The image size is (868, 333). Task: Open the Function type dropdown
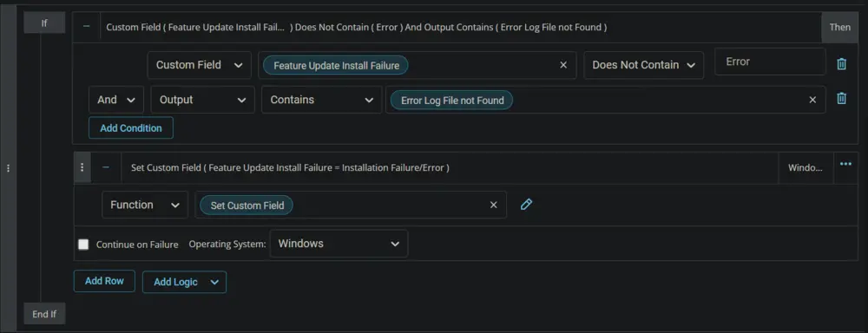(145, 206)
